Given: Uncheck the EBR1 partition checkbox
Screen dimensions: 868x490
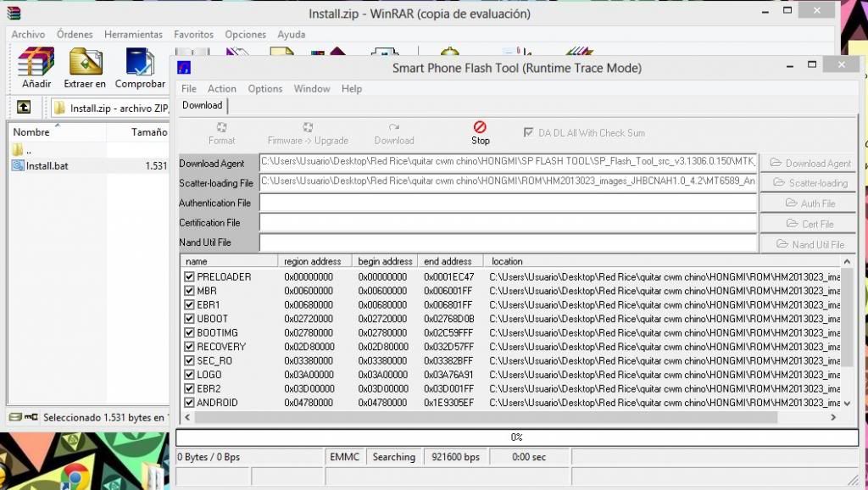Looking at the screenshot, I should [x=189, y=304].
